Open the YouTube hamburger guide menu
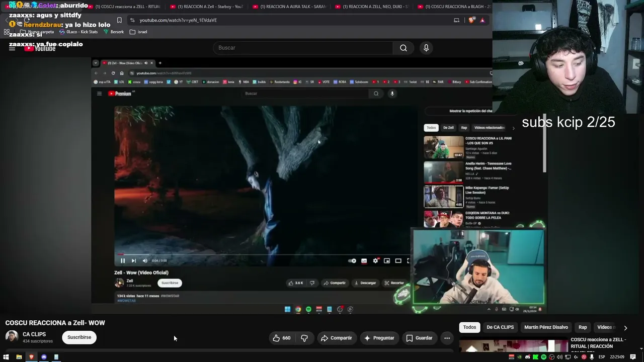Viewport: 644px width, 362px height. click(x=12, y=48)
